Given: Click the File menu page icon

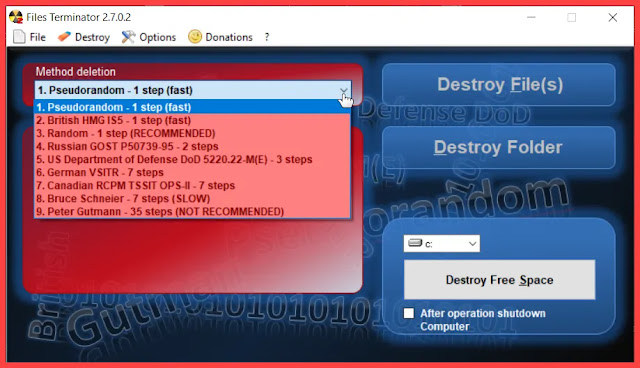Looking at the screenshot, I should point(19,37).
